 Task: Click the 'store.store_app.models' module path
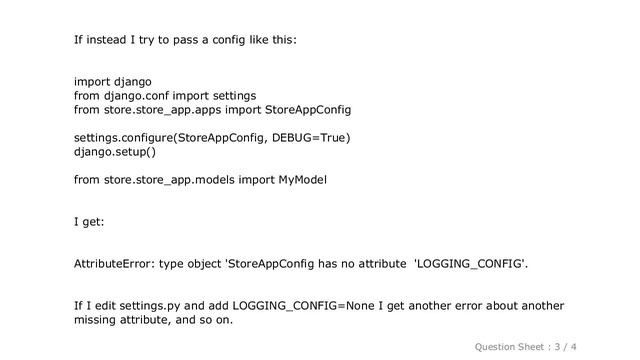(169, 180)
